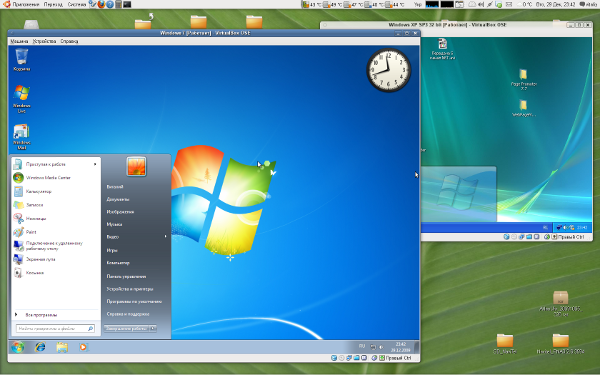Click the RU language indicator in Windows 7 tray
600x375 pixels.
point(362,346)
